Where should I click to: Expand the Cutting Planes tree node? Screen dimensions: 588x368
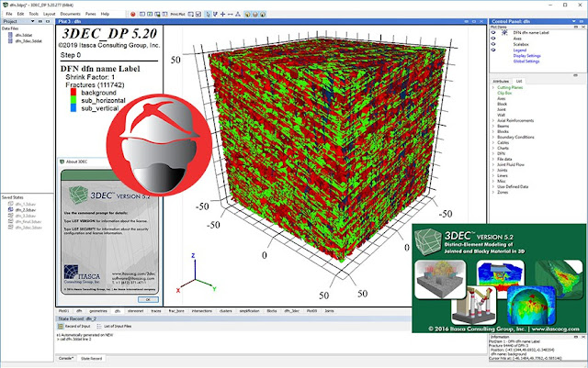point(493,87)
